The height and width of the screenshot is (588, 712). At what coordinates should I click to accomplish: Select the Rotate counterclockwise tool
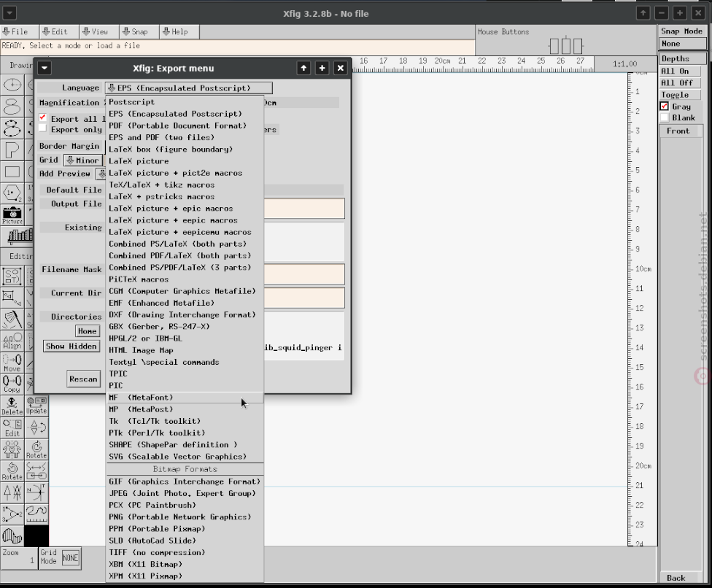click(12, 471)
